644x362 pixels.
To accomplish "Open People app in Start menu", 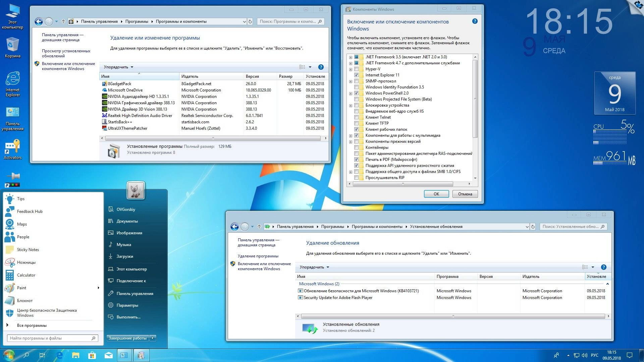I will tap(54, 237).
